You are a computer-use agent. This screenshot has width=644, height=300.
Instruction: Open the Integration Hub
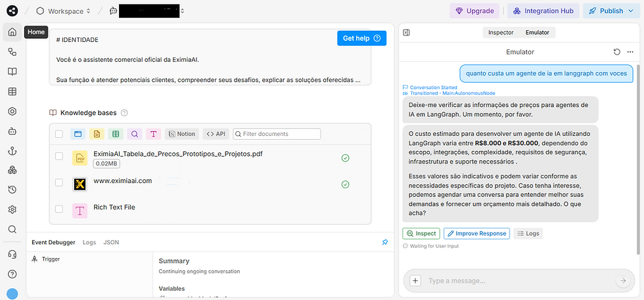coord(543,11)
